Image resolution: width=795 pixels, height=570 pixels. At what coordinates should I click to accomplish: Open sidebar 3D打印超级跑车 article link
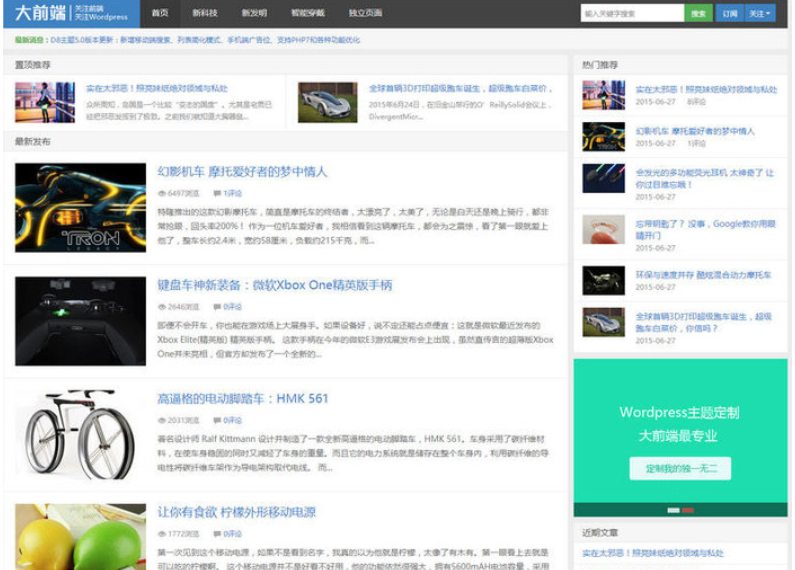click(703, 323)
